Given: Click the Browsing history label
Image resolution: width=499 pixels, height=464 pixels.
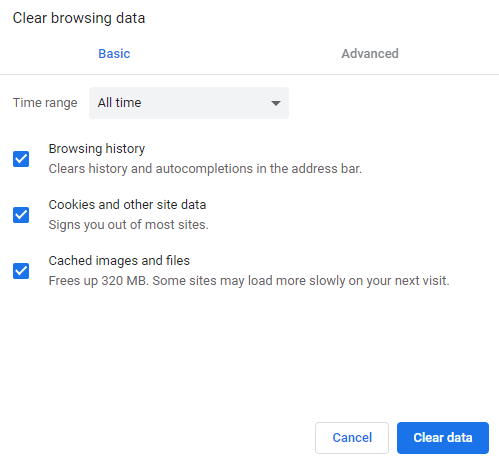Looking at the screenshot, I should (x=97, y=149).
